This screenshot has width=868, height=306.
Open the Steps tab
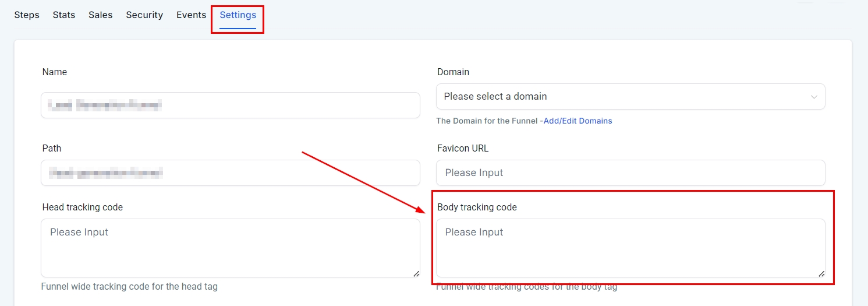click(x=27, y=15)
